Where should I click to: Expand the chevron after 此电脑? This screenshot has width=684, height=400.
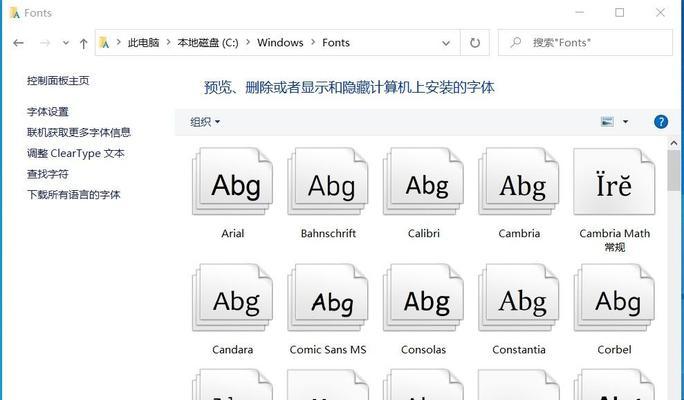(168, 42)
